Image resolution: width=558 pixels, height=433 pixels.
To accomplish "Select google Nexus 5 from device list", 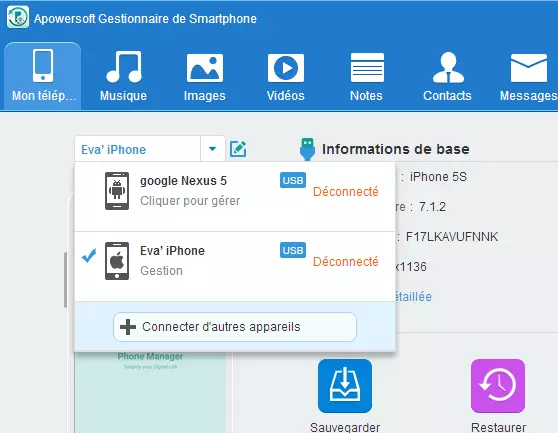I will coord(235,197).
